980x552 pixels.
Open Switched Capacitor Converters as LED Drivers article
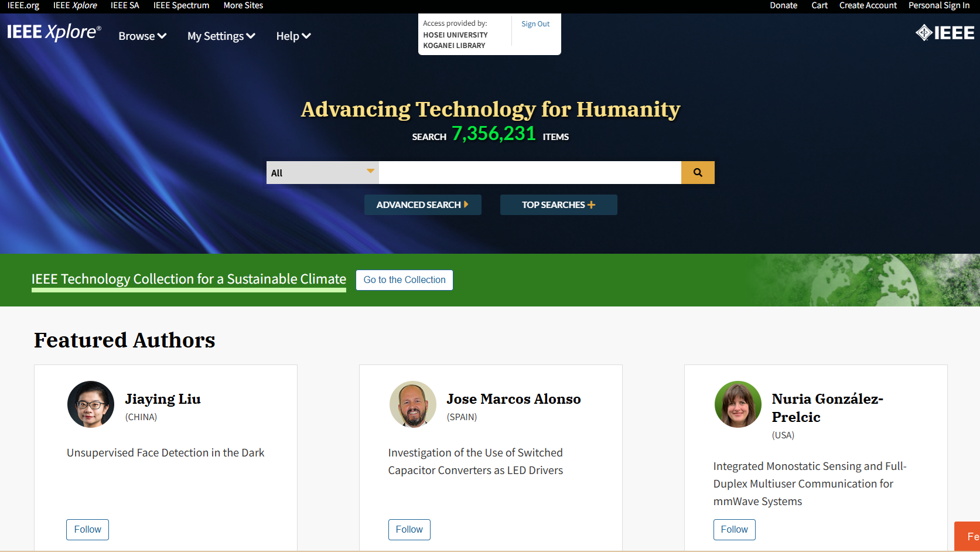tap(476, 462)
